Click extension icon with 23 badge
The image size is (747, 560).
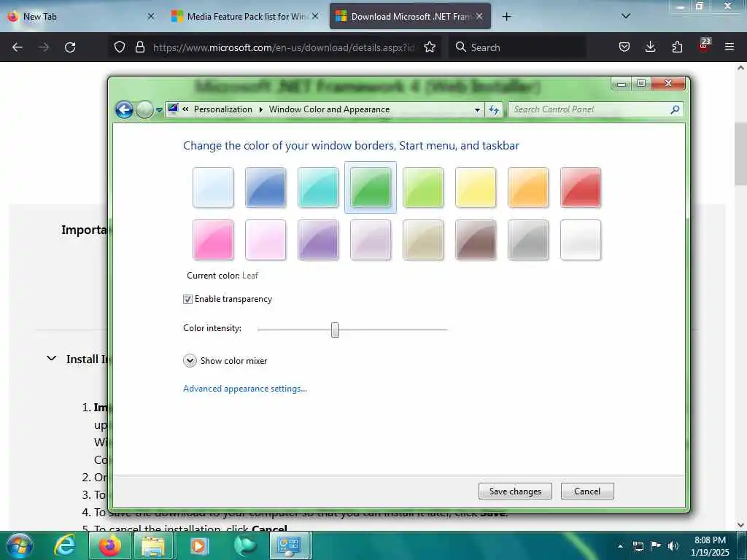[704, 46]
